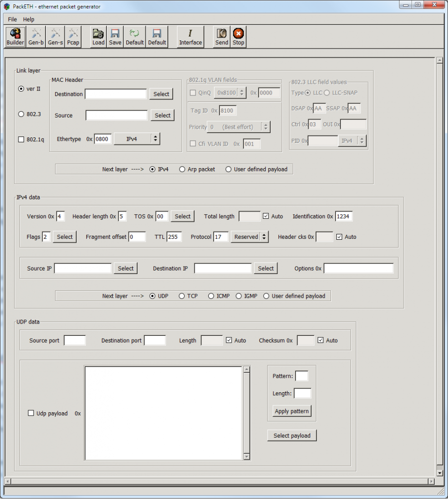This screenshot has height=499, width=448.
Task: Save the packet with the Save icon
Action: point(115,37)
